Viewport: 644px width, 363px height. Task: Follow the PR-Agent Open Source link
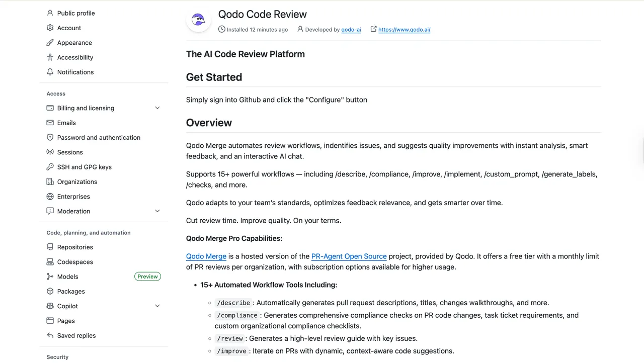[349, 256]
